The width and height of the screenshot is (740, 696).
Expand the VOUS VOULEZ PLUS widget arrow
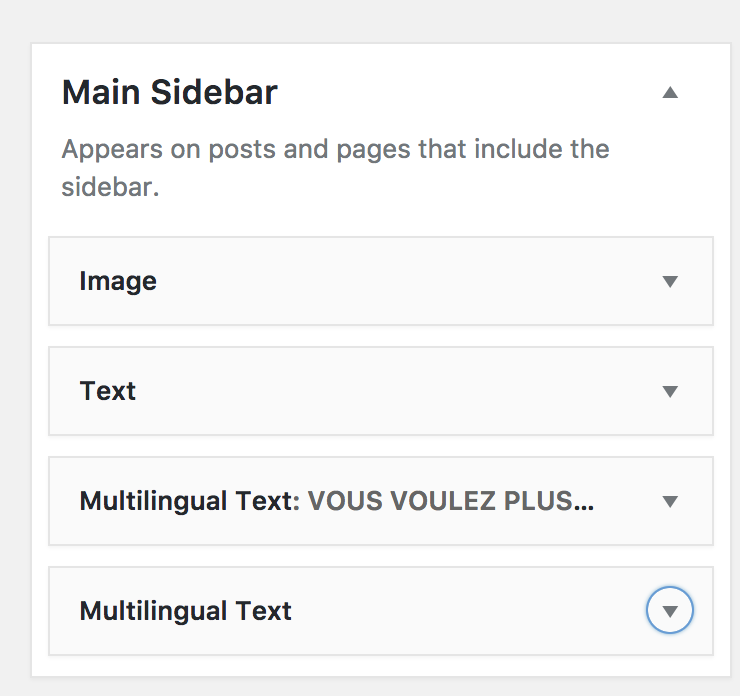670,502
